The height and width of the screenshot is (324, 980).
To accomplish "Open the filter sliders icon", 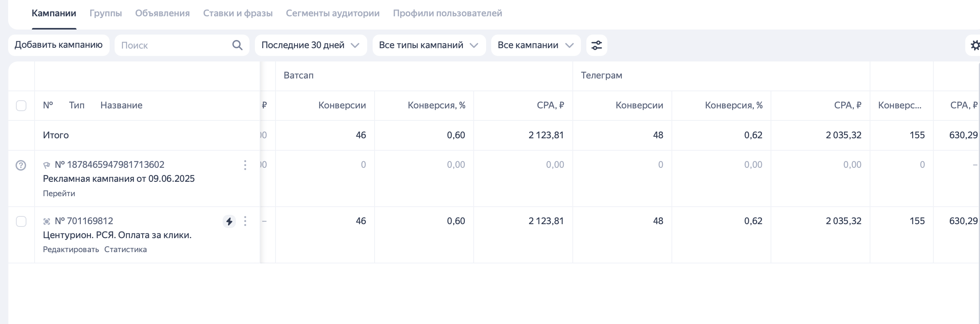I will point(596,45).
